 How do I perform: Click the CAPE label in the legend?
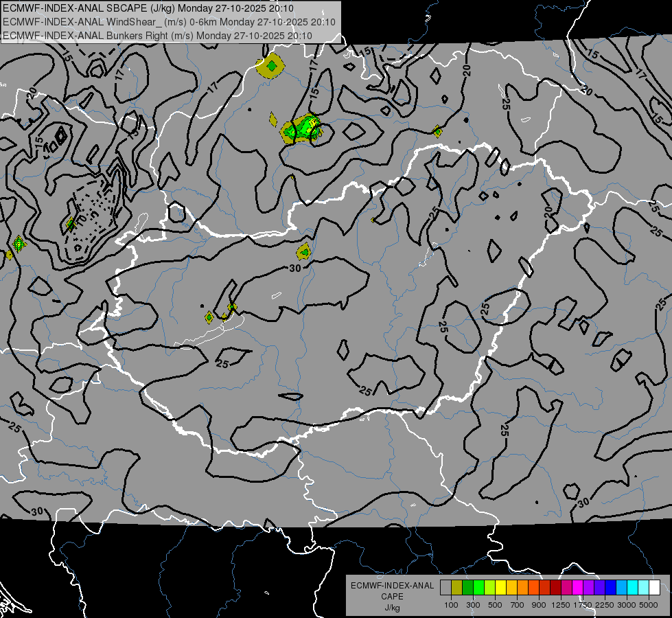(x=392, y=597)
